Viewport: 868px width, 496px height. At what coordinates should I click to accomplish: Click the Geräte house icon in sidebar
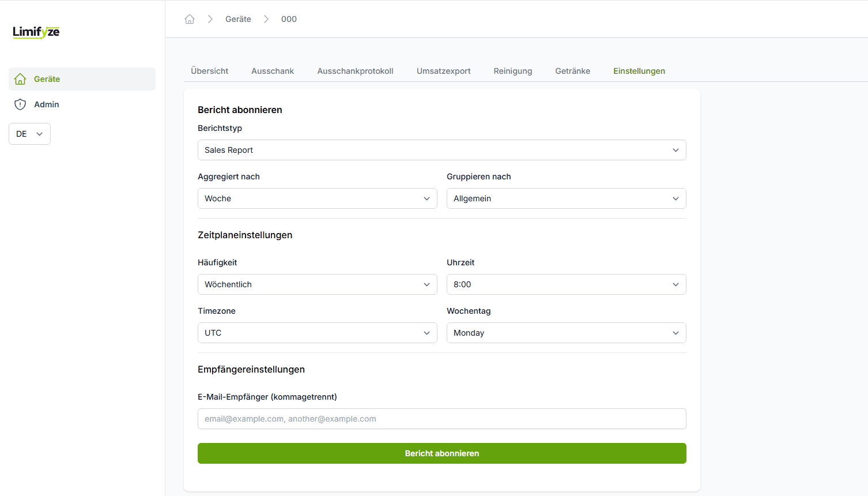click(20, 79)
